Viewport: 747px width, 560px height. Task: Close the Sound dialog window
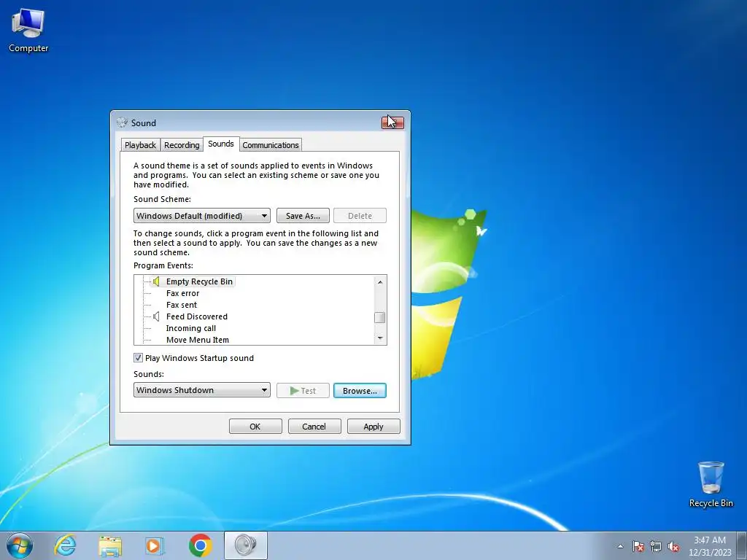click(x=392, y=122)
